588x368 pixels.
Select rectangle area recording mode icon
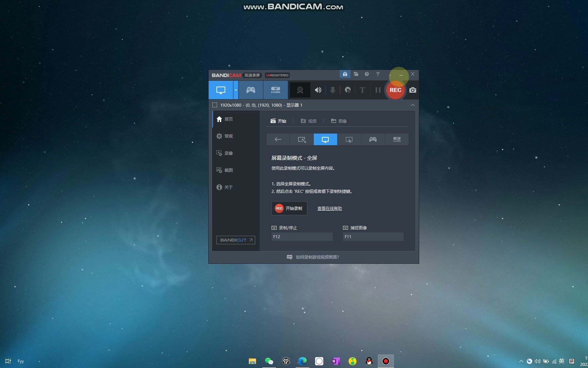tap(302, 139)
